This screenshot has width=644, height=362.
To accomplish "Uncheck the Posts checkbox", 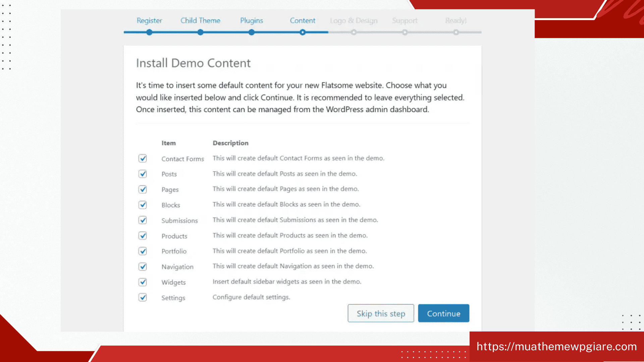I will (143, 174).
